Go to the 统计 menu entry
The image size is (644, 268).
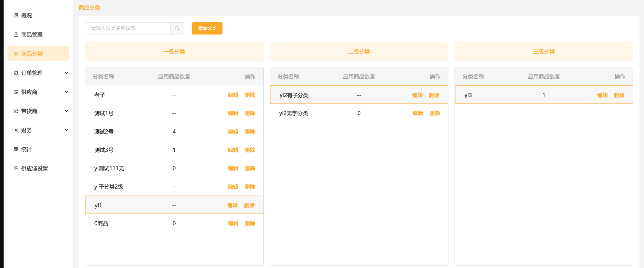(x=26, y=149)
